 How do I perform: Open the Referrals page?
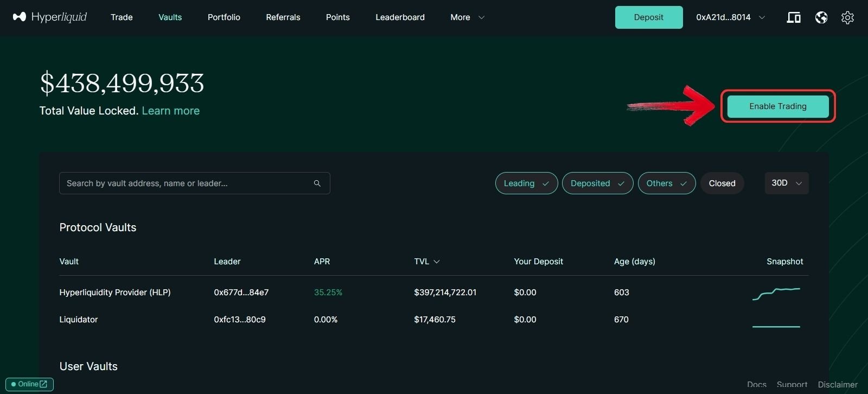[283, 17]
